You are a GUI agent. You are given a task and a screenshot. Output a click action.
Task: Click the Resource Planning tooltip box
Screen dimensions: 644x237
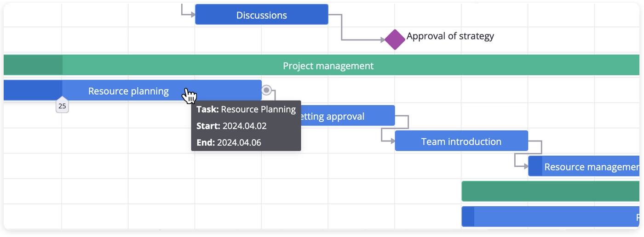pyautogui.click(x=246, y=126)
